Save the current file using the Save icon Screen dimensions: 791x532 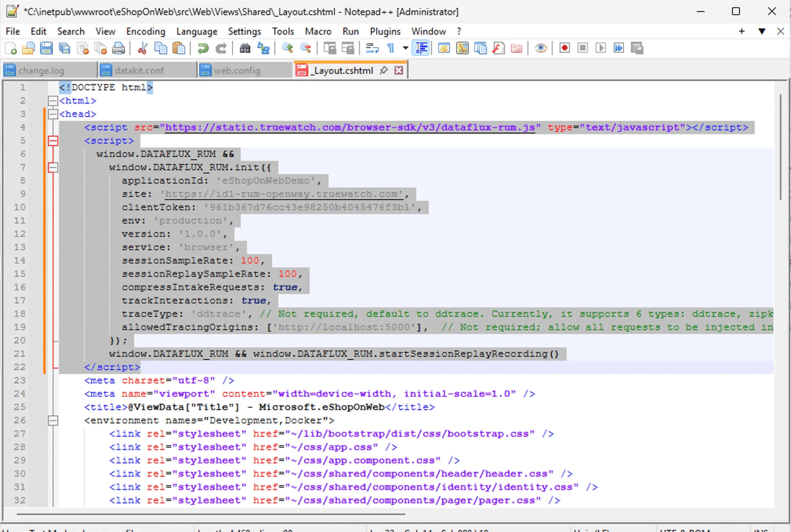coord(46,49)
